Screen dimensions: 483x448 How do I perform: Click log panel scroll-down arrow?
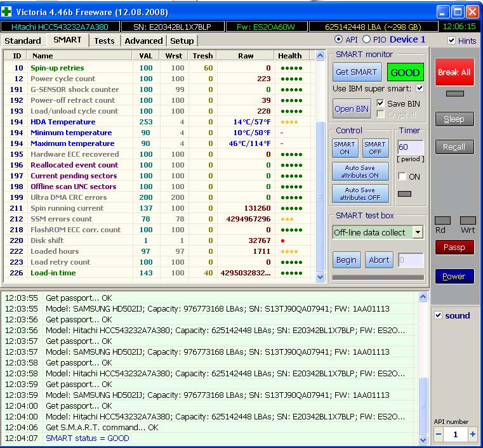coord(423,440)
